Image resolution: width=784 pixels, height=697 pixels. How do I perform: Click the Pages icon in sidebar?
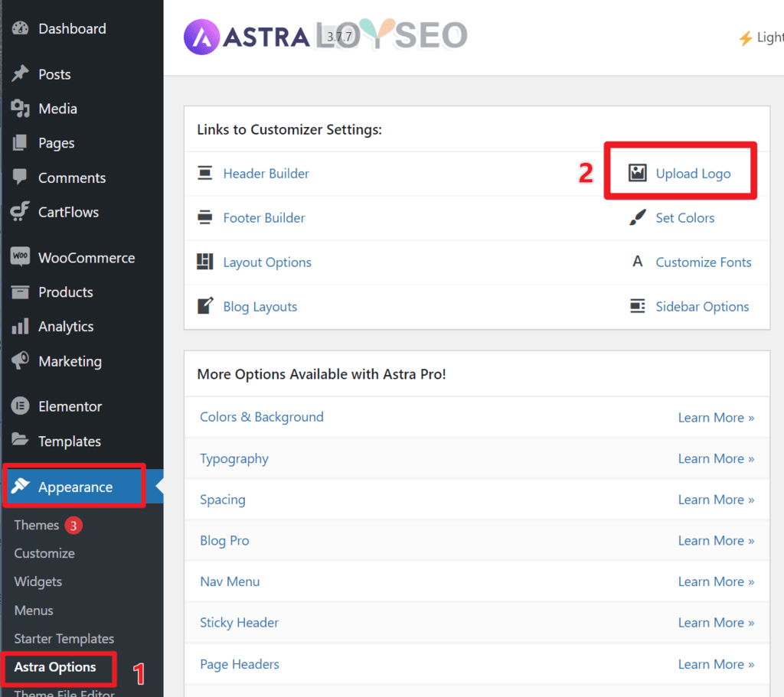pos(20,143)
